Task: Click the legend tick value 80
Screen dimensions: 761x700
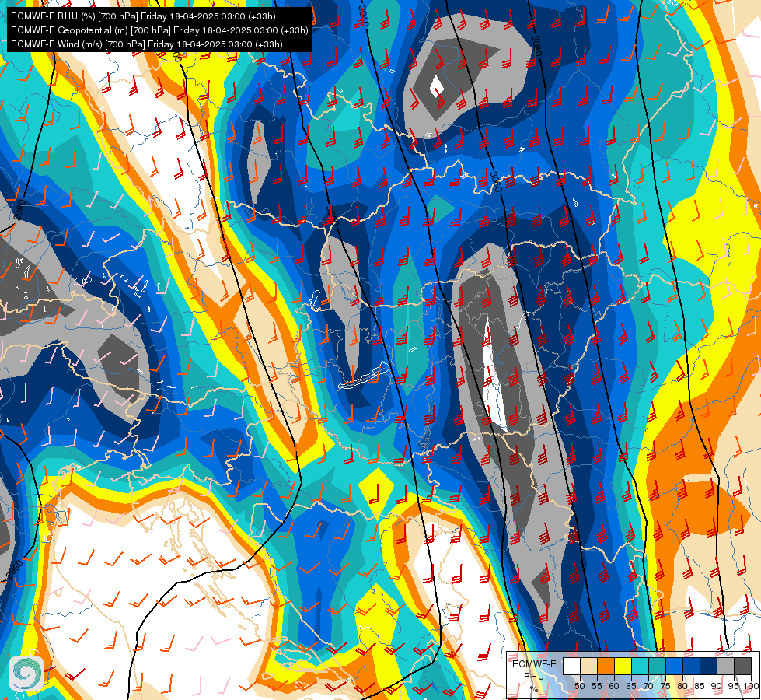Action: click(682, 686)
